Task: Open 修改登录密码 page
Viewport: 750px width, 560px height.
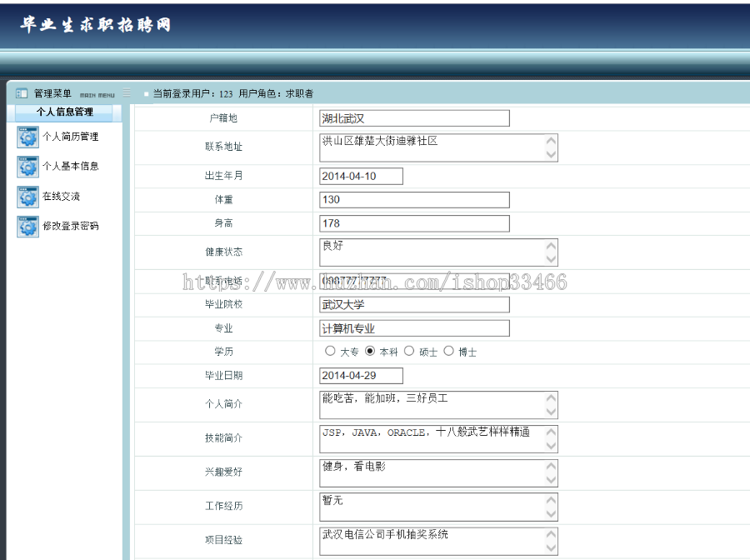Action: pyautogui.click(x=70, y=226)
